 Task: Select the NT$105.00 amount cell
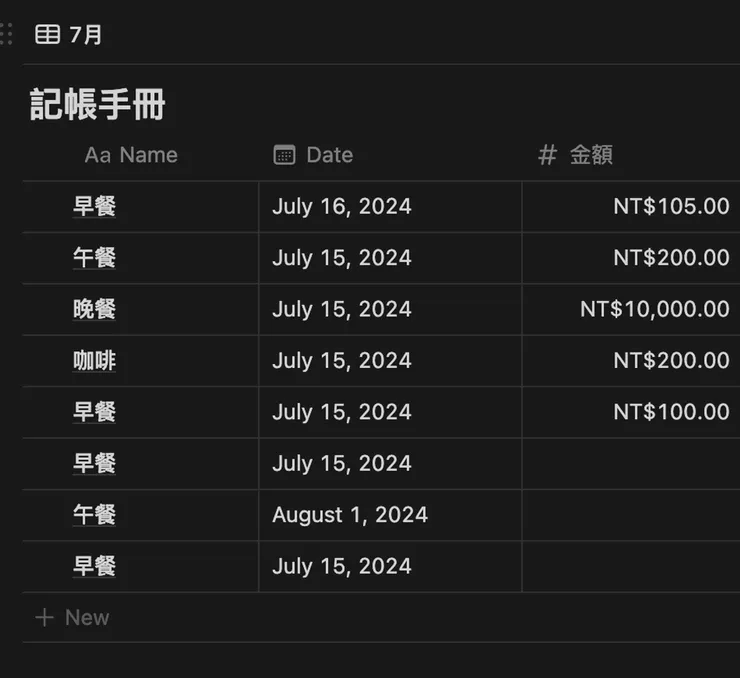coord(671,207)
